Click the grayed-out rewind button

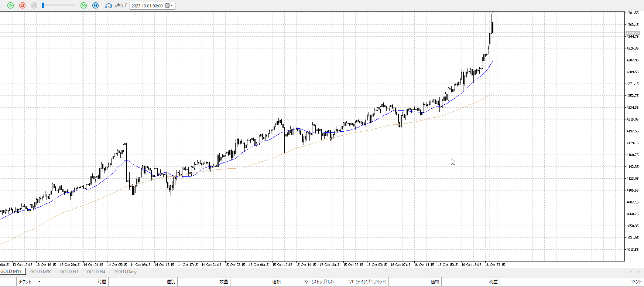[34, 6]
